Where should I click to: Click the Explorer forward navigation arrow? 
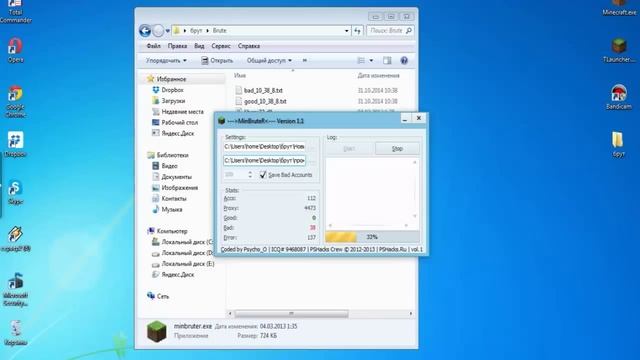[x=158, y=31]
